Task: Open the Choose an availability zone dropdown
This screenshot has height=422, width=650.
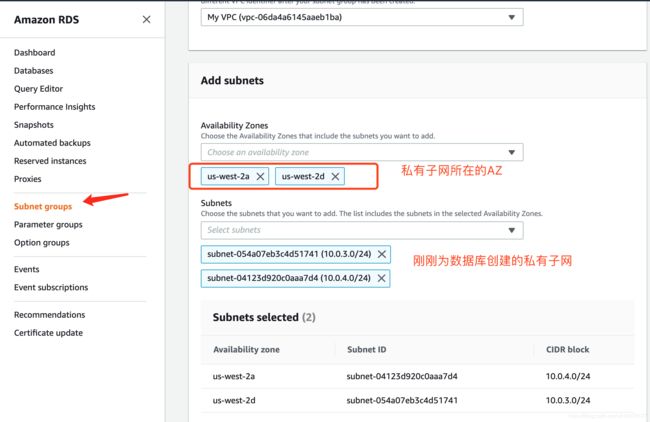Action: pos(362,152)
